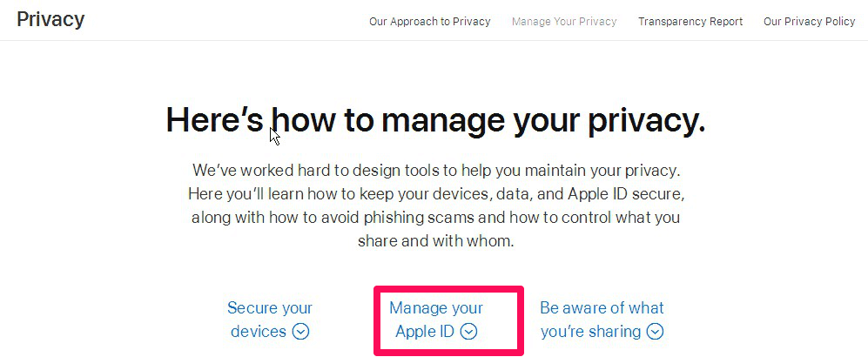The width and height of the screenshot is (868, 357).
Task: Open the Our Approach to Privacy tab
Action: pyautogui.click(x=429, y=22)
